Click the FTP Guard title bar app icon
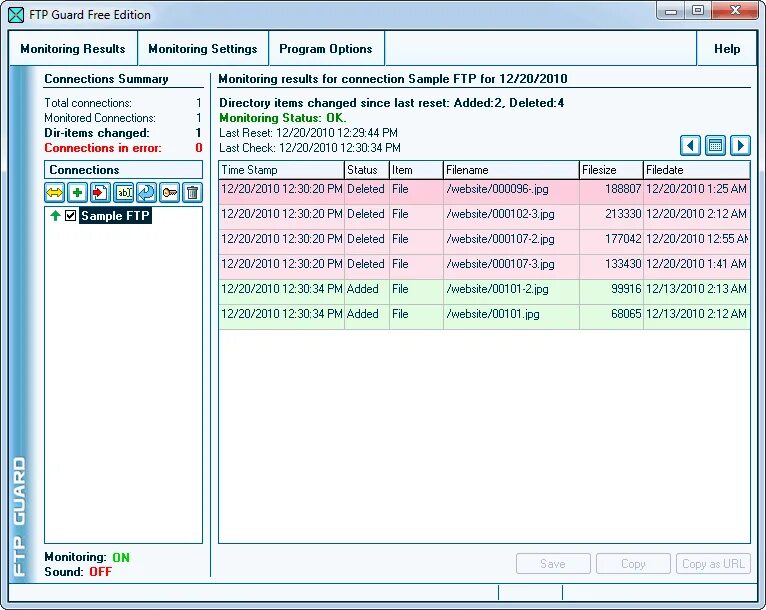 point(16,15)
